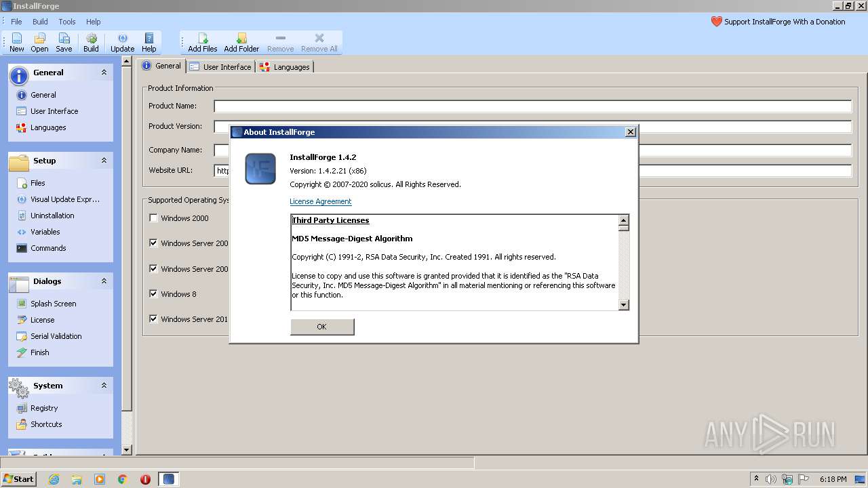Show hidden tray icons arrow
Viewport: 868px width, 488px height.
click(756, 479)
